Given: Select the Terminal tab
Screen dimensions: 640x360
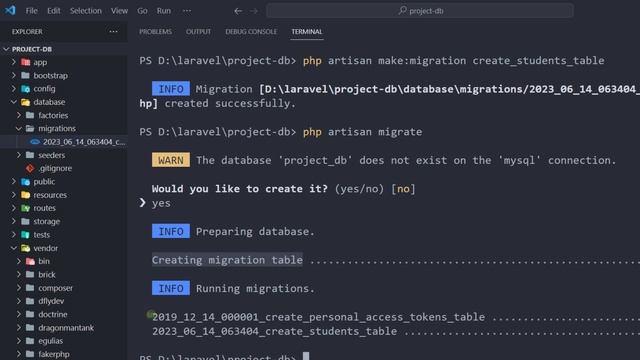Looking at the screenshot, I should pos(307,31).
